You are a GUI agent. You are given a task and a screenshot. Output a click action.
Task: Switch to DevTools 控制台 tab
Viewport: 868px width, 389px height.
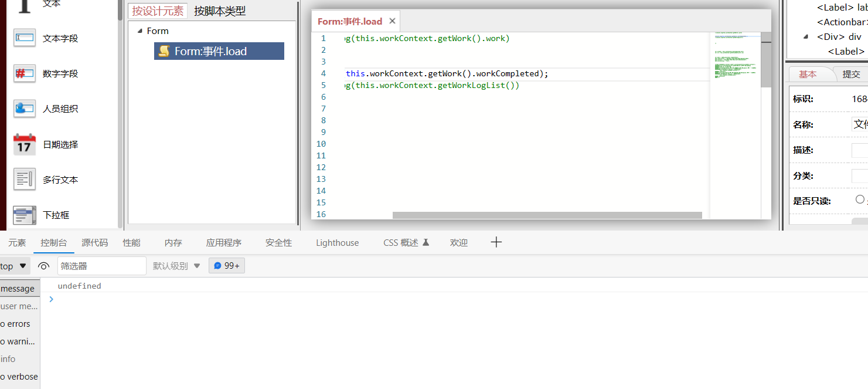54,242
